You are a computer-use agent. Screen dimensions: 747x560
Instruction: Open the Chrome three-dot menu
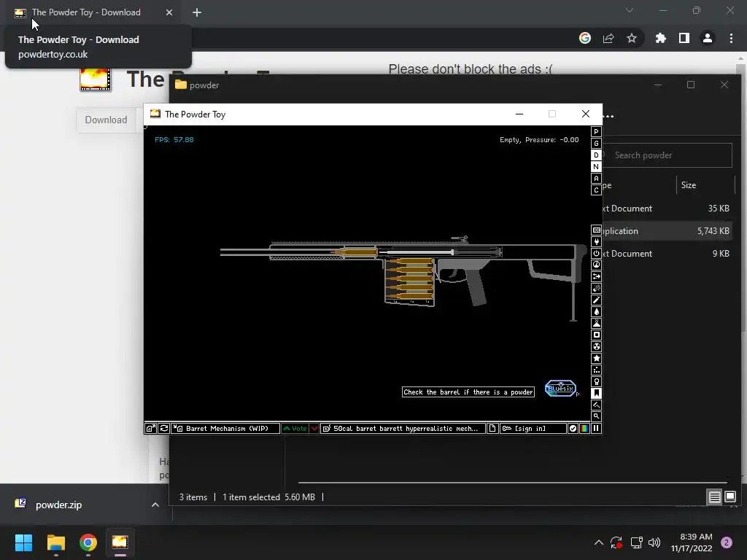coord(731,38)
